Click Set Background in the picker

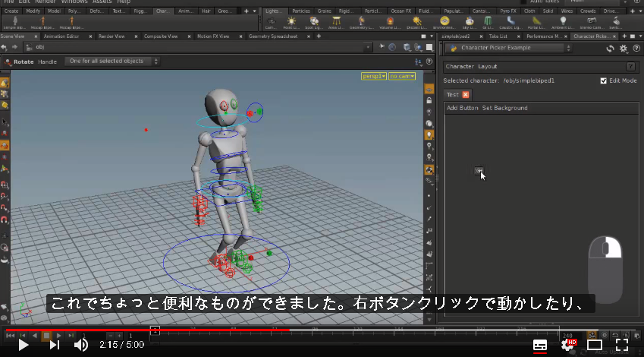[x=504, y=108]
